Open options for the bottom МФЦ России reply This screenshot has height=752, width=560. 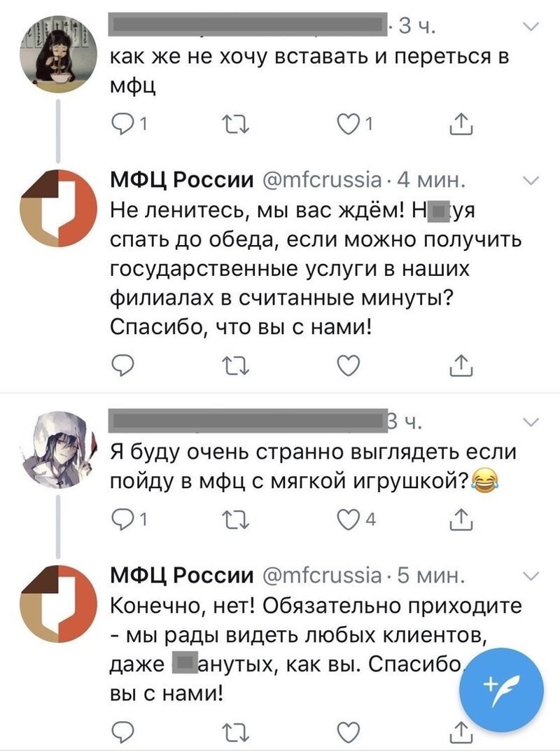click(x=531, y=576)
